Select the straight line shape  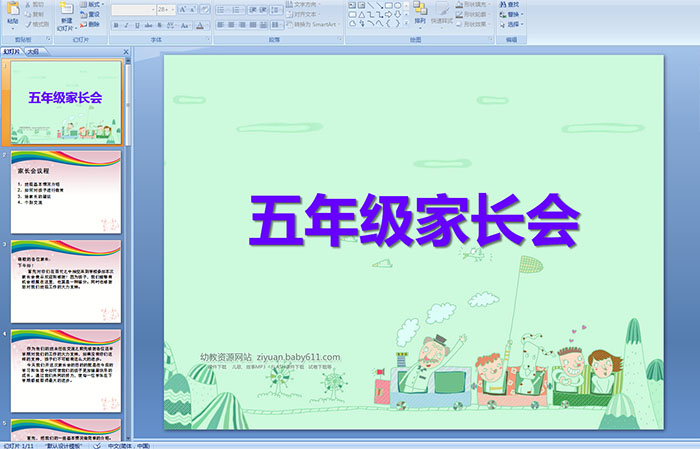[371, 5]
